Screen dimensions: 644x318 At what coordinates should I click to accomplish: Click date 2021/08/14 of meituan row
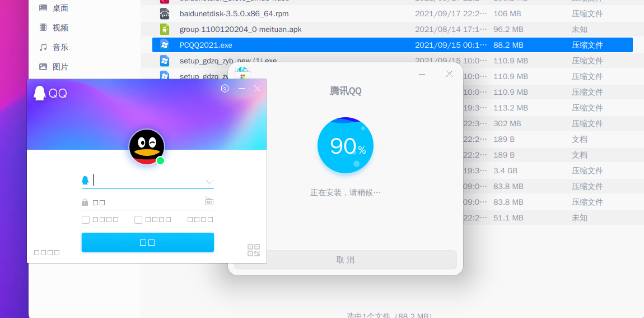point(451,29)
